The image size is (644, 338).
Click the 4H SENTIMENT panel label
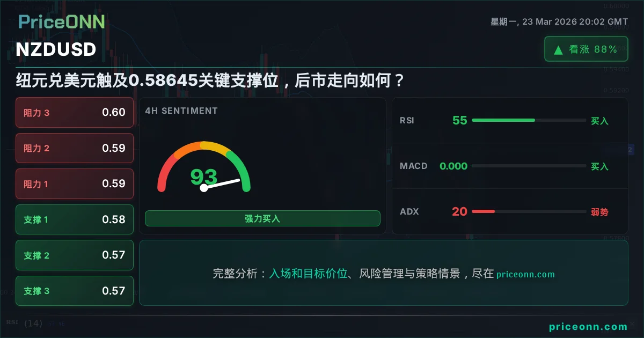point(181,111)
